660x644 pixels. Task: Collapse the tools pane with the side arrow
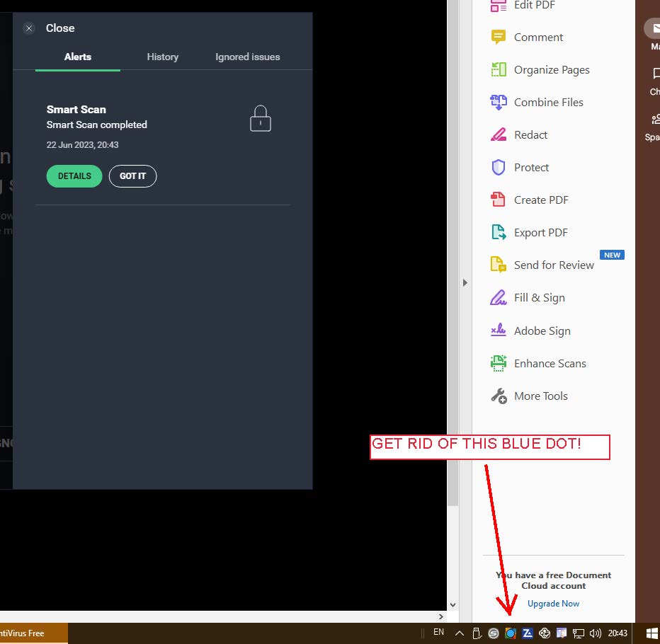[465, 282]
